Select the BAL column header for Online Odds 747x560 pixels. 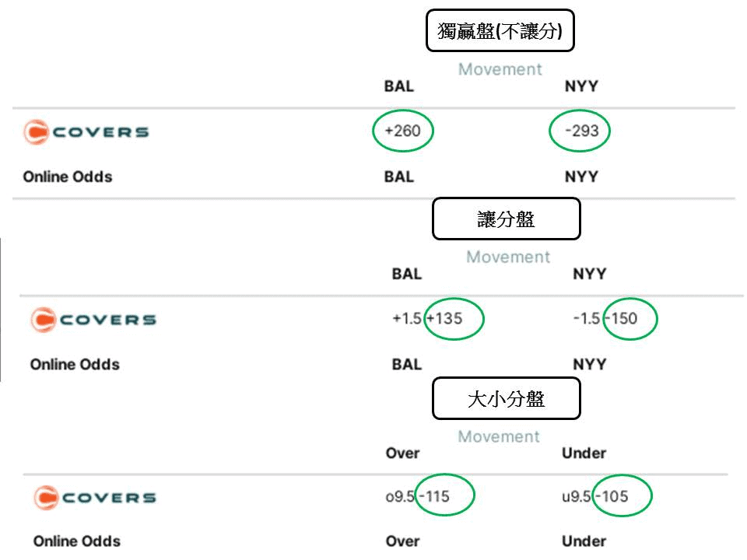tap(400, 177)
